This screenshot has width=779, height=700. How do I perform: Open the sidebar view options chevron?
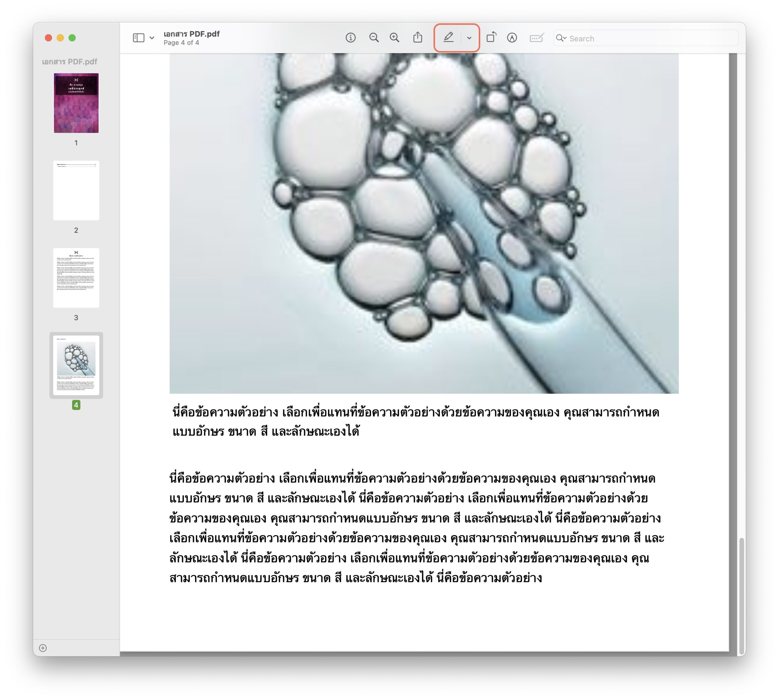click(x=152, y=38)
